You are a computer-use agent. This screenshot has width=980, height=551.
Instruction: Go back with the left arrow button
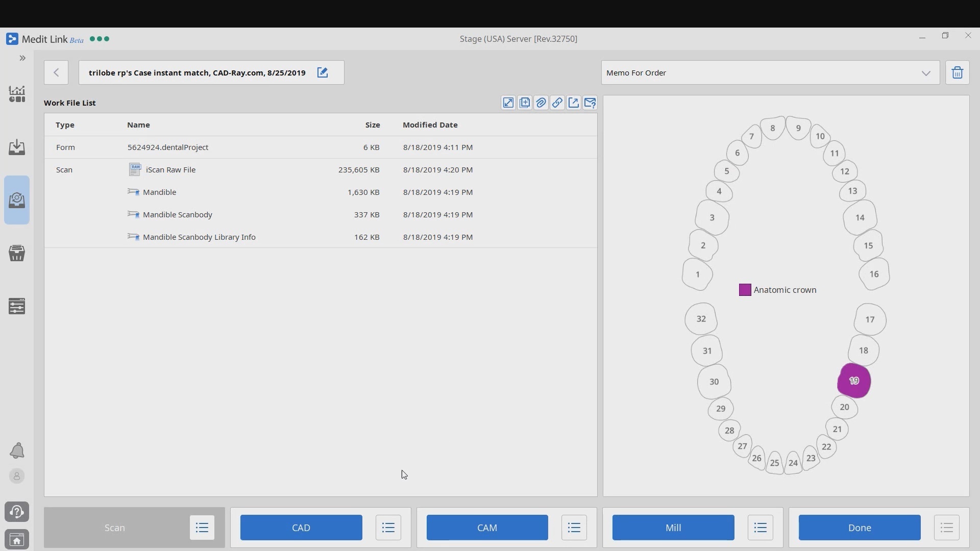pyautogui.click(x=56, y=72)
